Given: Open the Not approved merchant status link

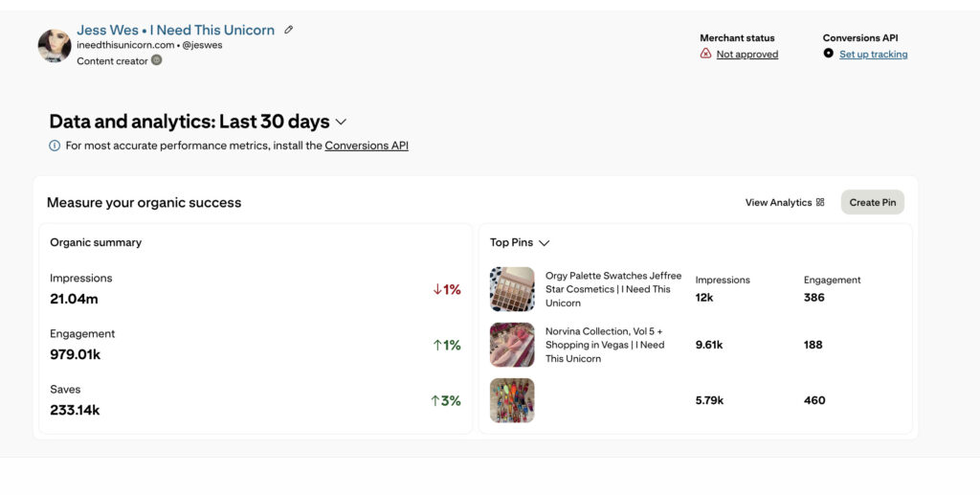Looking at the screenshot, I should coord(746,55).
